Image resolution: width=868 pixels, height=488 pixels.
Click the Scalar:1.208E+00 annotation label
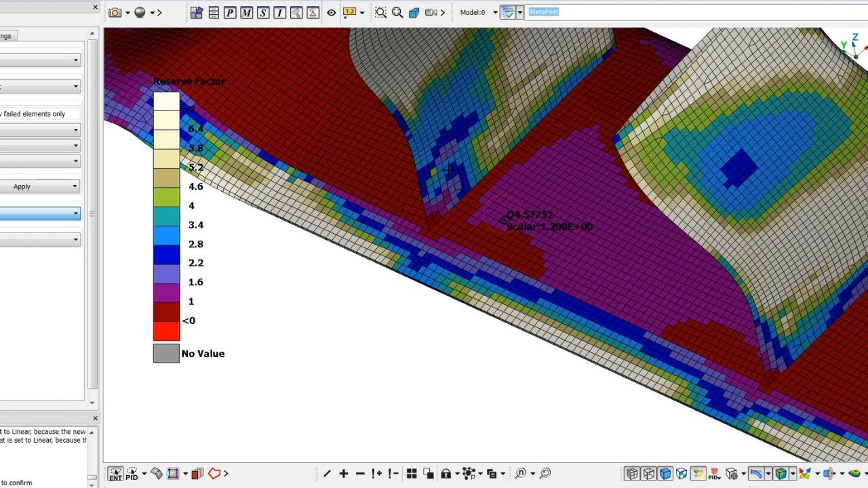click(x=549, y=226)
